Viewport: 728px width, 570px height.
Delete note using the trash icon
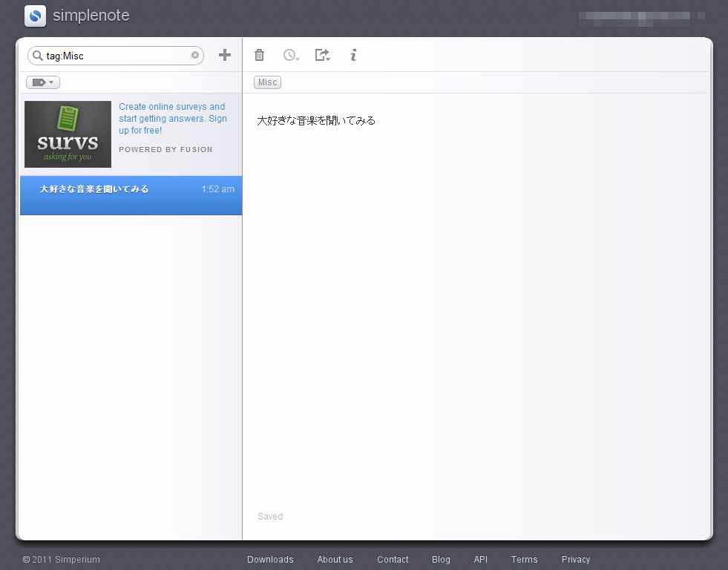[260, 55]
